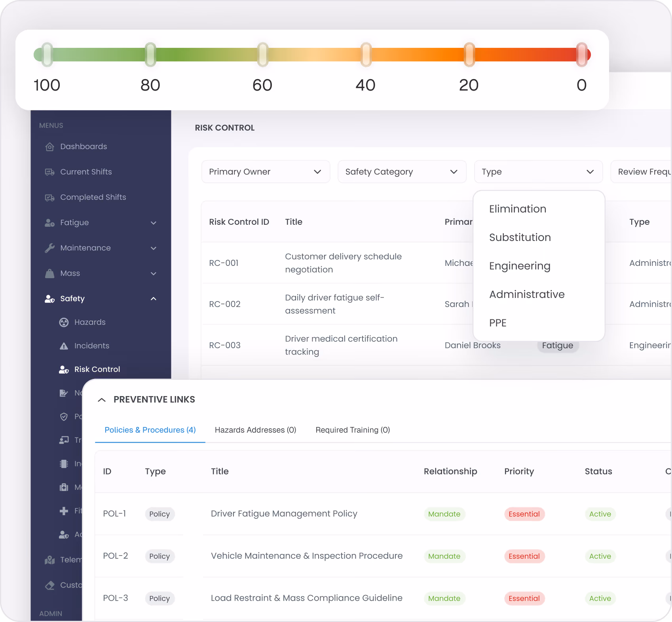The image size is (672, 622).
Task: Pick PPE from Type list
Action: click(498, 323)
